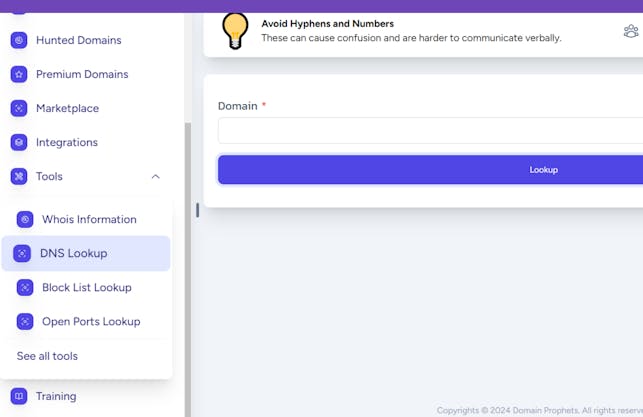Open Whois Information tool
This screenshot has width=643, height=417.
point(89,220)
